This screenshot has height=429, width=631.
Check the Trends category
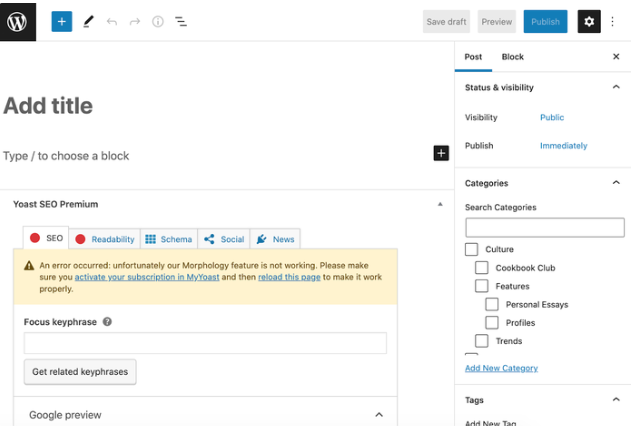(482, 341)
